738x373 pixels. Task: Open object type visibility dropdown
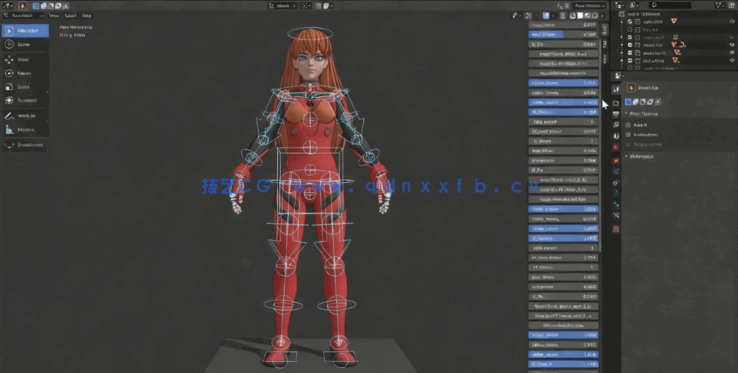pos(517,16)
